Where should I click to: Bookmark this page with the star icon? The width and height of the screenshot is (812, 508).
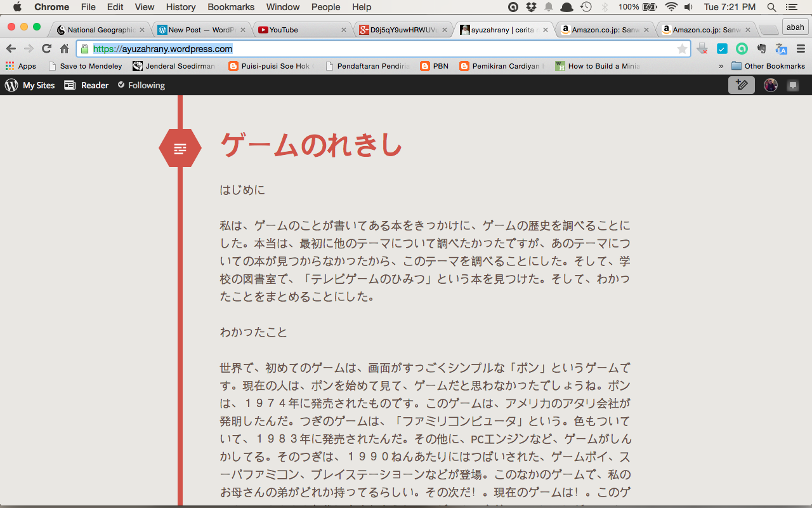(x=682, y=49)
